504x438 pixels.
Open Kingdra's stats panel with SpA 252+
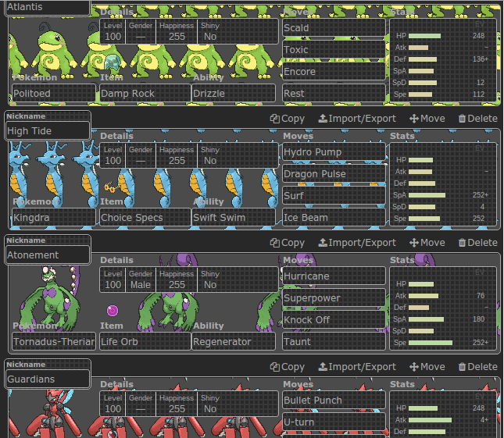coord(443,184)
